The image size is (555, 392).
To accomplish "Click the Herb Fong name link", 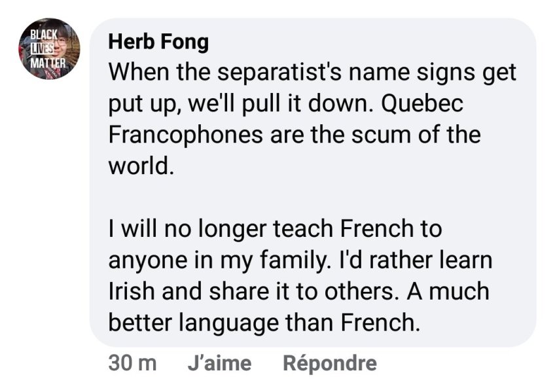I will point(158,42).
